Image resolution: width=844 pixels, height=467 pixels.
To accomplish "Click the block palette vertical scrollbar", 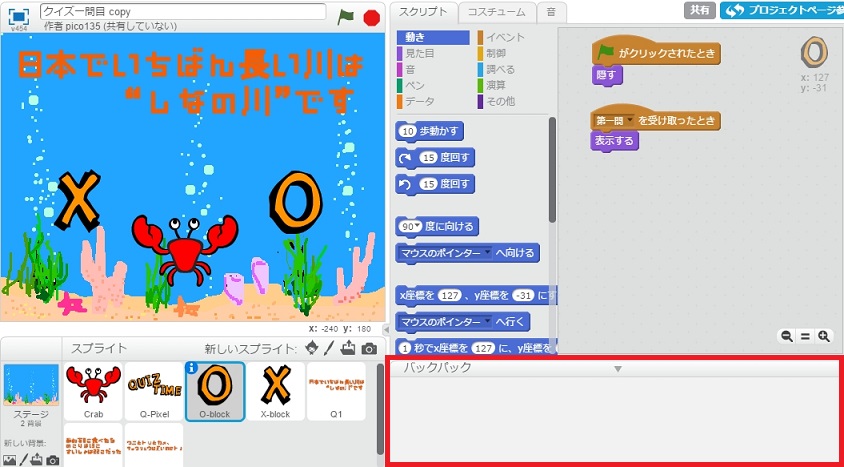I will 552,169.
